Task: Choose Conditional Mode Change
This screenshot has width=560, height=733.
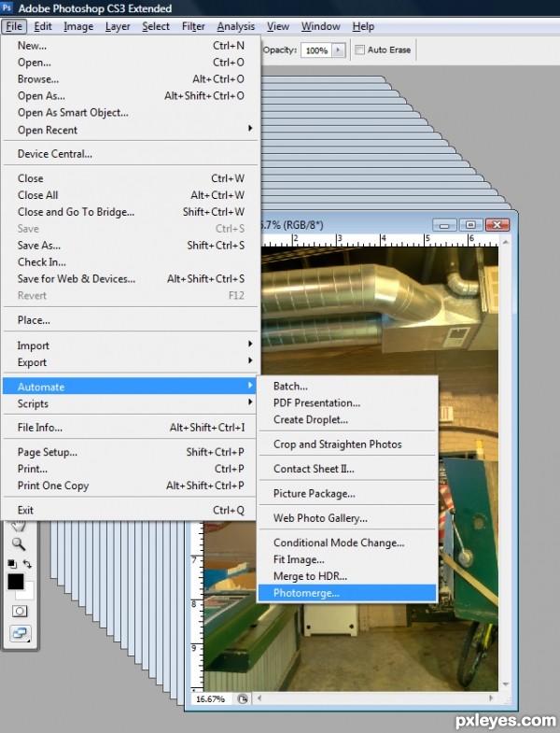Action: click(x=347, y=543)
